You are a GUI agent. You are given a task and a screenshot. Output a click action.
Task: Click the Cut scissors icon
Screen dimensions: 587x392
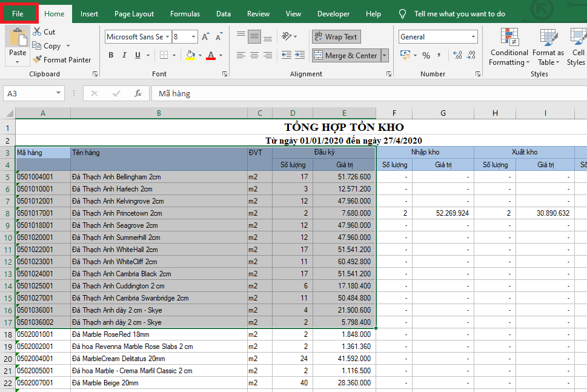pyautogui.click(x=38, y=32)
